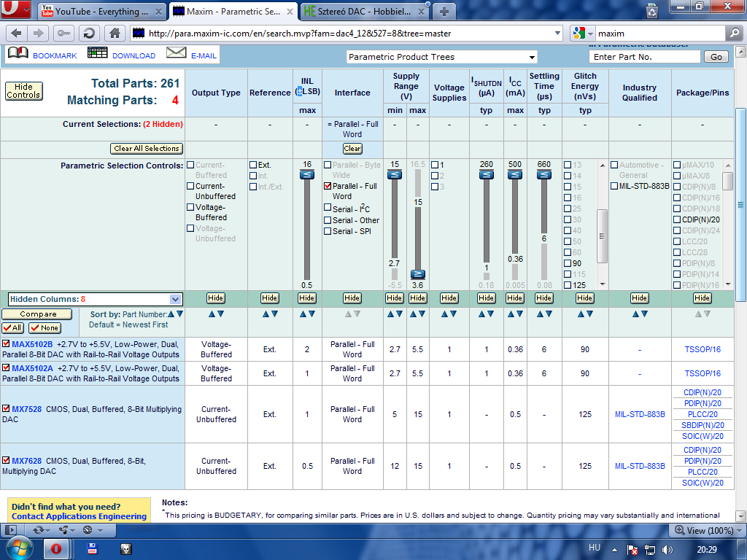
Task: Switch to the Sztereó DAC Hobbielektronika tab
Action: pyautogui.click(x=365, y=12)
